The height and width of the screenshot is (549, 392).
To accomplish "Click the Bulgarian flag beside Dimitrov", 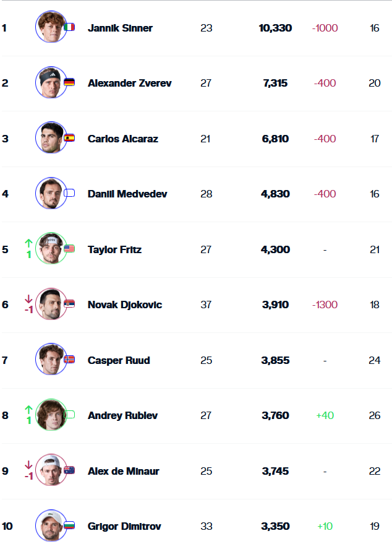I will [69, 525].
